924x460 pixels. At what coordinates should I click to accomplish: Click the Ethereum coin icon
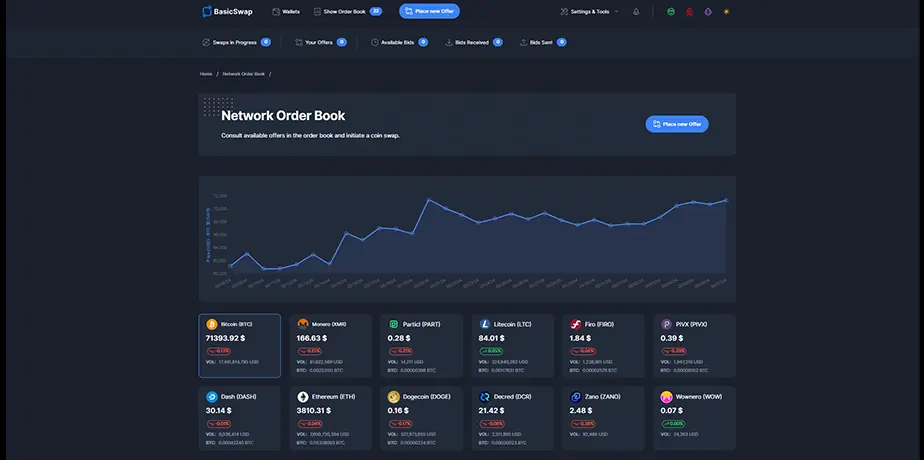[303, 396]
